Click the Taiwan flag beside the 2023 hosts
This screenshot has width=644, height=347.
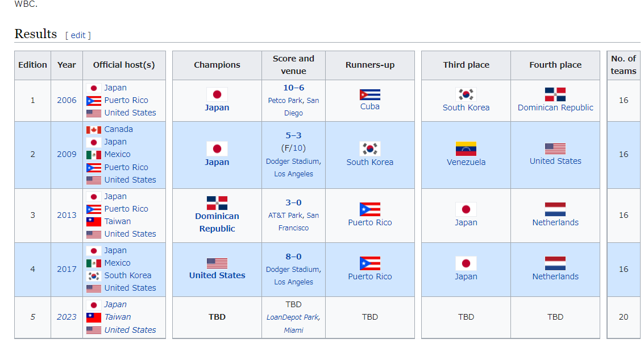(x=94, y=317)
